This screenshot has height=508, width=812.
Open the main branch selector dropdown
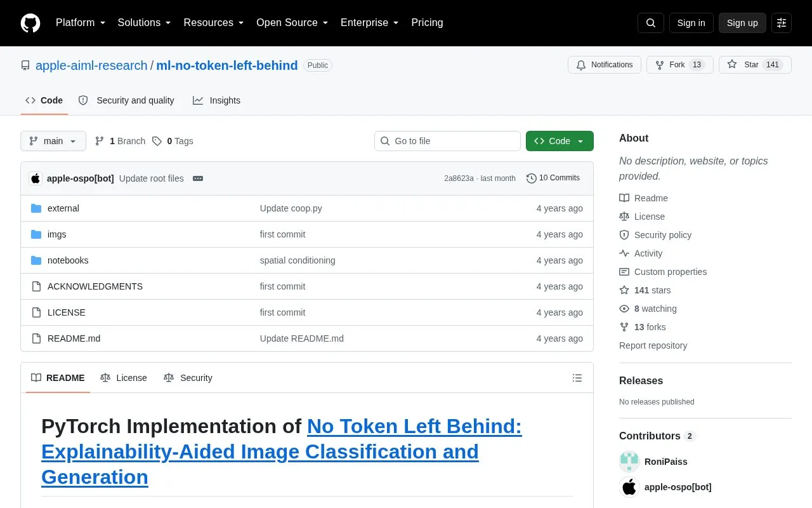tap(53, 141)
